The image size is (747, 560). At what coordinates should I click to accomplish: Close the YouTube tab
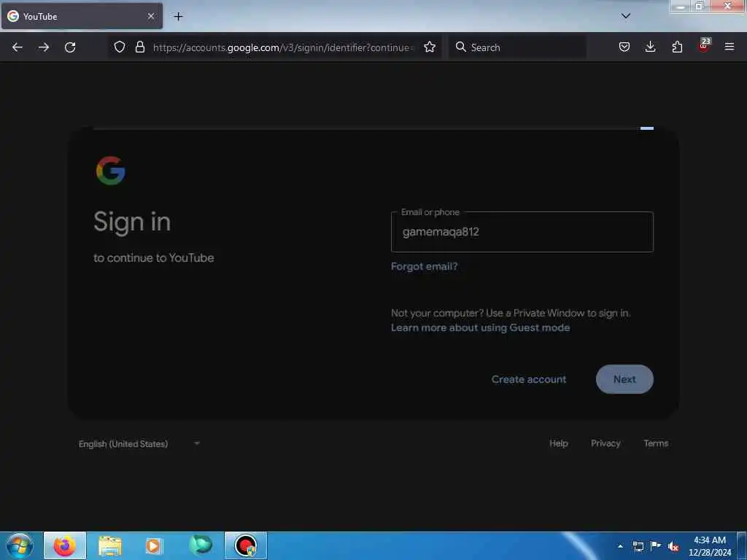pyautogui.click(x=151, y=16)
